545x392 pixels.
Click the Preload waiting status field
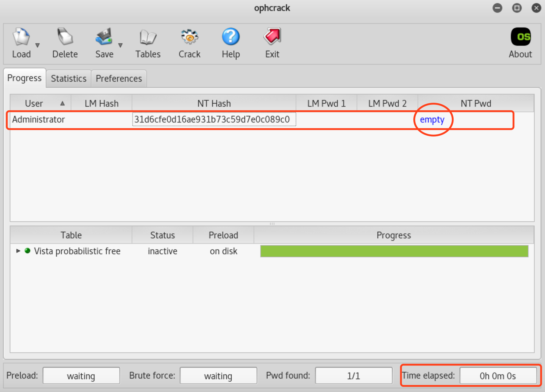click(81, 376)
